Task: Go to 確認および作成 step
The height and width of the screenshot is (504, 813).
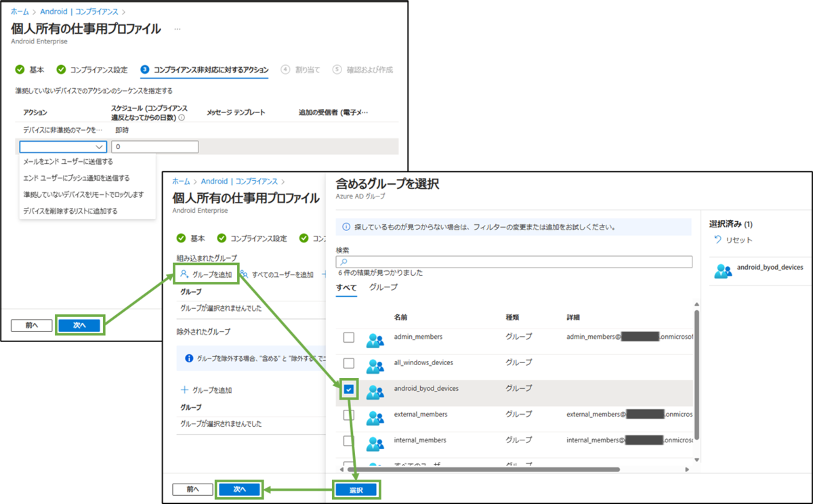Action: [362, 70]
